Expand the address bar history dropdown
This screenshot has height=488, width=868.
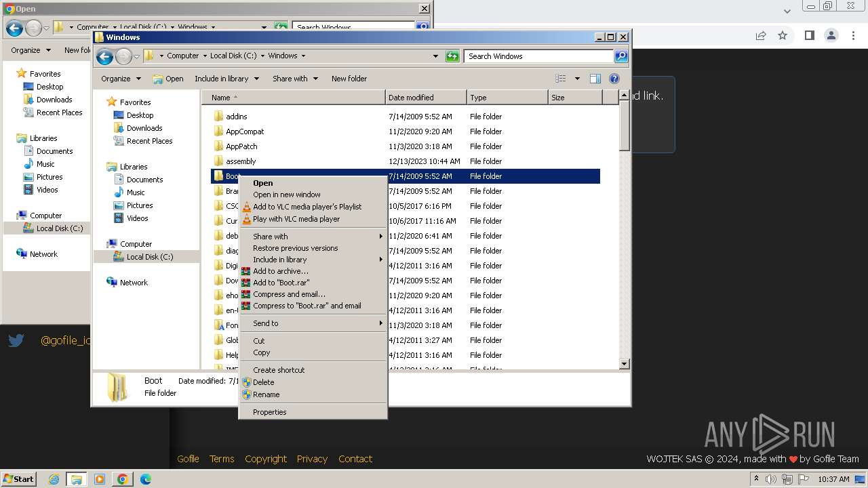[x=435, y=56]
